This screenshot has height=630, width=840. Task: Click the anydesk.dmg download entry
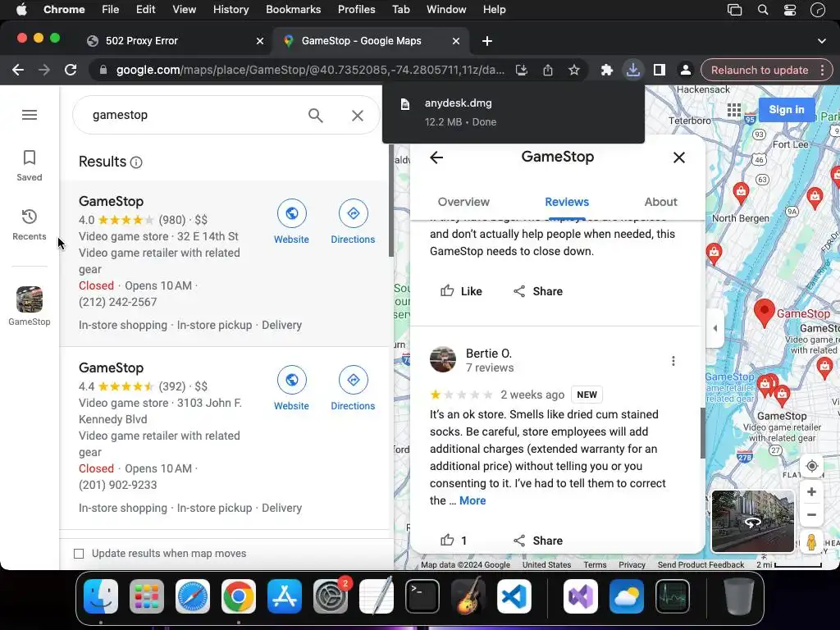pyautogui.click(x=514, y=112)
